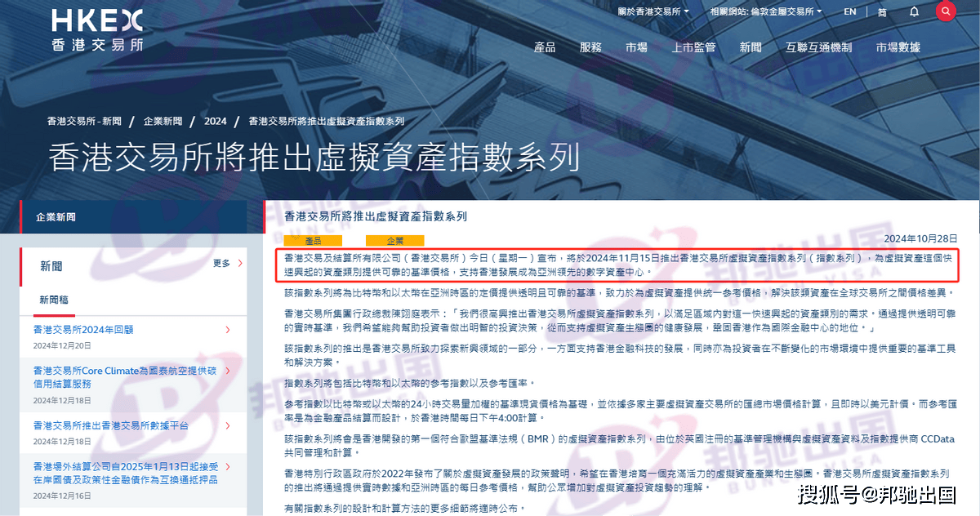This screenshot has width=980, height=516.
Task: Click the date 2024年12月16日 in sidebar
Action: pyautogui.click(x=63, y=496)
